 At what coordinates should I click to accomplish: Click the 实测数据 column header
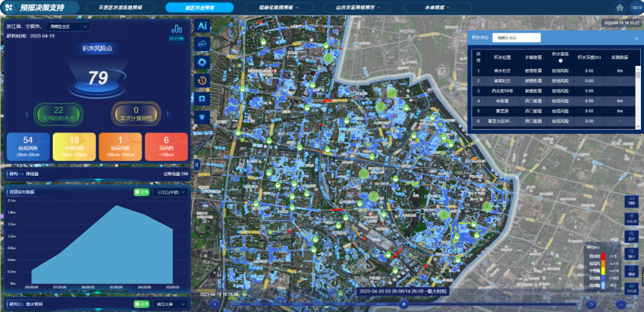pyautogui.click(x=619, y=57)
